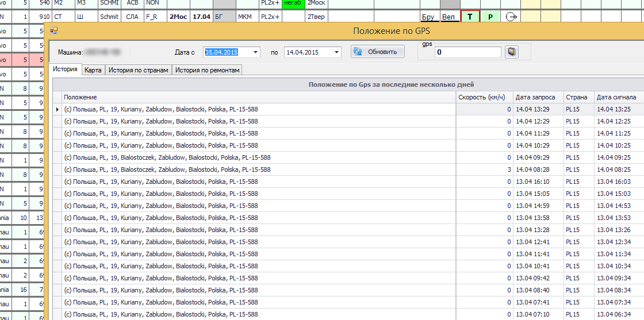Click the icon button beside gps field
The height and width of the screenshot is (320, 644).
point(511,52)
